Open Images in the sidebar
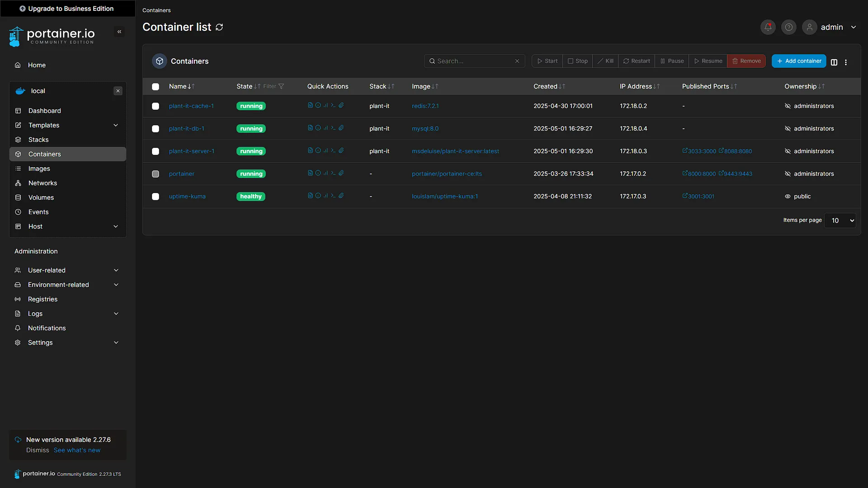This screenshot has height=488, width=868. pos(68,169)
